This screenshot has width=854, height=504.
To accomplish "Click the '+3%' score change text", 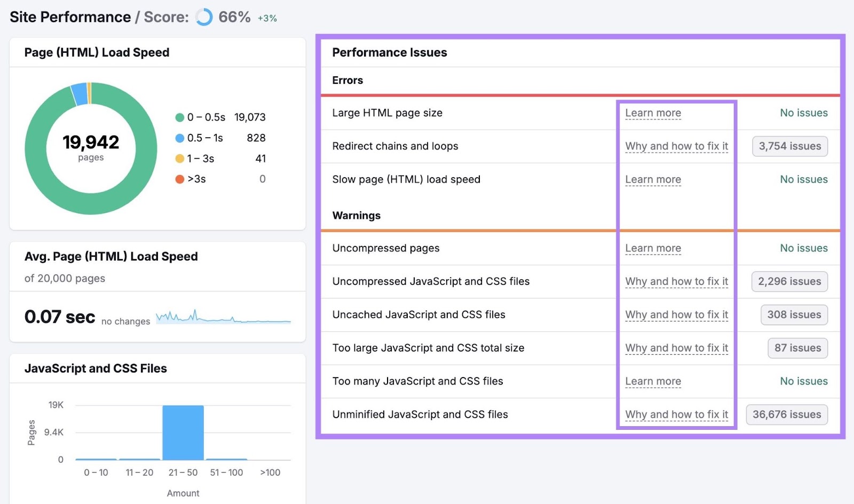I will [x=267, y=18].
